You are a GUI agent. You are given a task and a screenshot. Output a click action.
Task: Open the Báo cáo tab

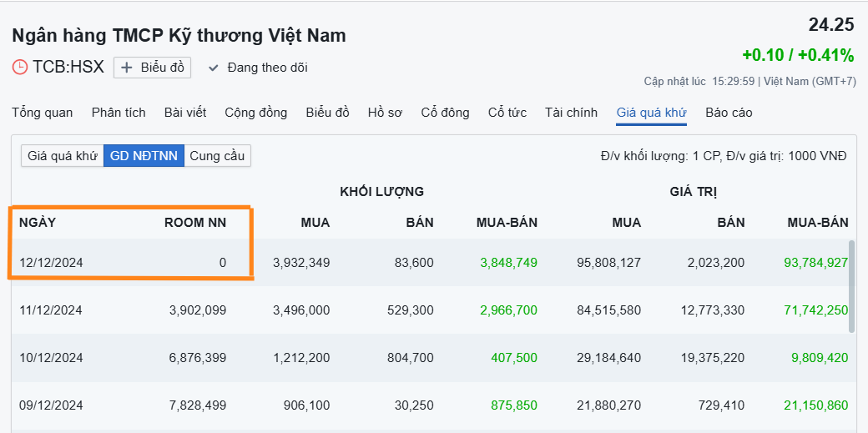pyautogui.click(x=729, y=113)
